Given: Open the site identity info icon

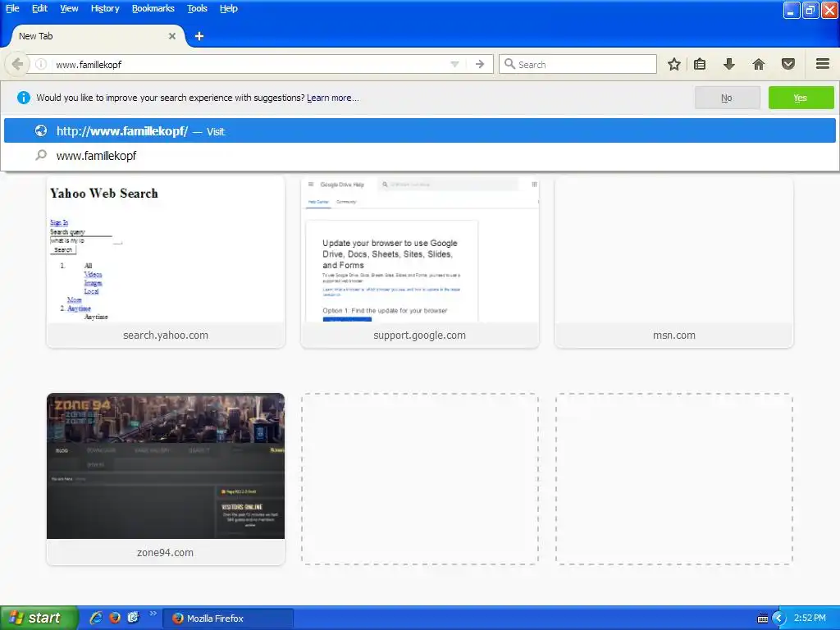Looking at the screenshot, I should point(41,64).
